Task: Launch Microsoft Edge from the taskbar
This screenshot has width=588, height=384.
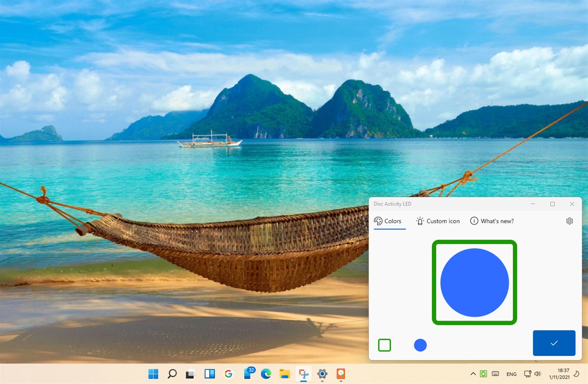Action: pos(265,374)
